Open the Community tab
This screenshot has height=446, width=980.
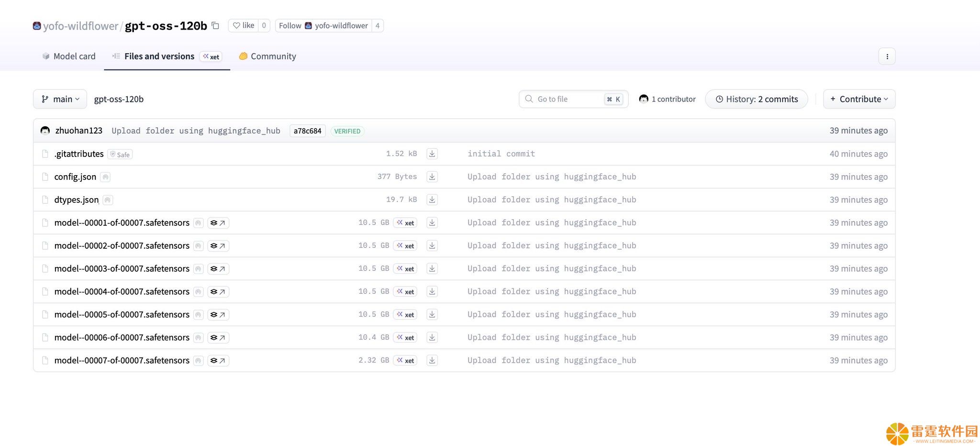tap(267, 56)
